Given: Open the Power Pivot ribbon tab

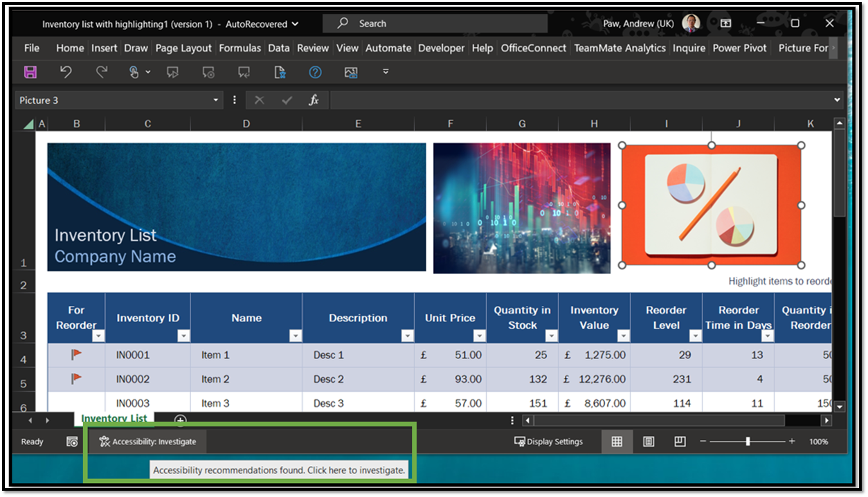Looking at the screenshot, I should [739, 48].
